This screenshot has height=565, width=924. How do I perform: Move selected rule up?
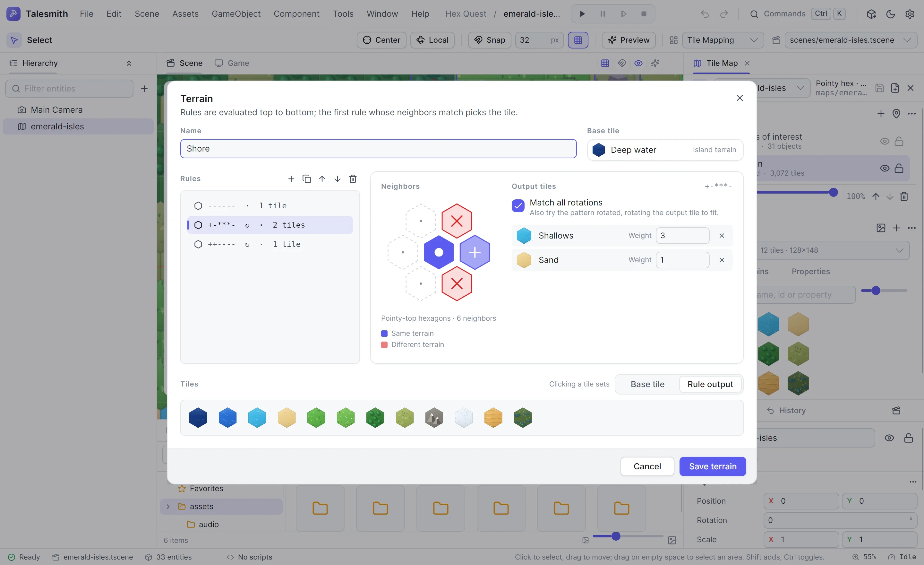coord(322,179)
